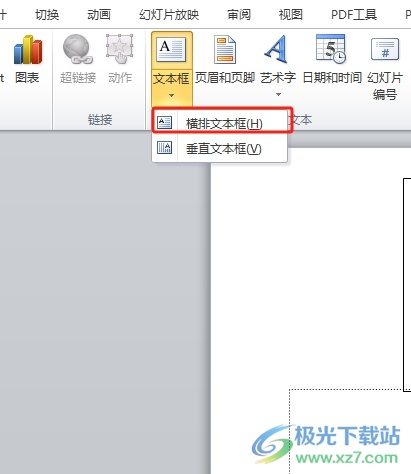The height and width of the screenshot is (474, 411).
Task: Click the 艺术字 WordArt icon
Action: click(276, 49)
